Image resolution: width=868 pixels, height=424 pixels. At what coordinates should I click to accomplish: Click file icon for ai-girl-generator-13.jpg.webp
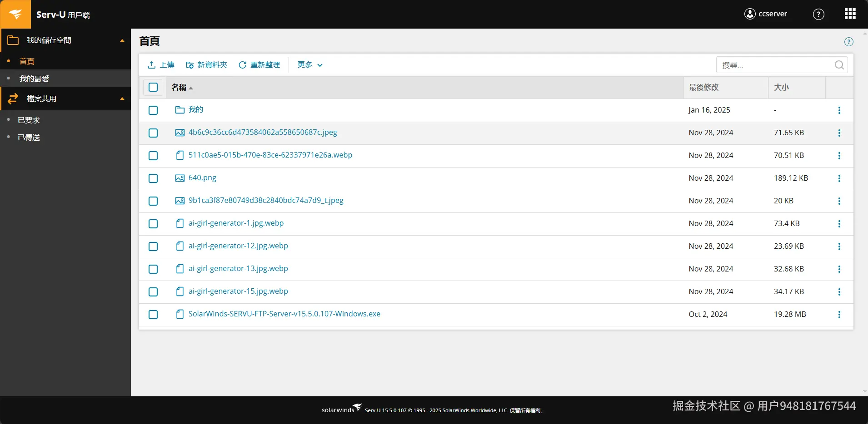coord(180,269)
